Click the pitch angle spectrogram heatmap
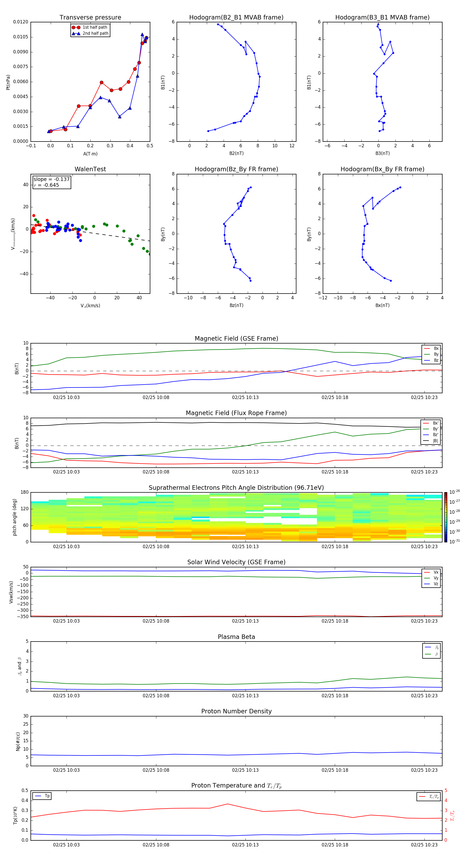The width and height of the screenshot is (473, 868). coord(236,517)
